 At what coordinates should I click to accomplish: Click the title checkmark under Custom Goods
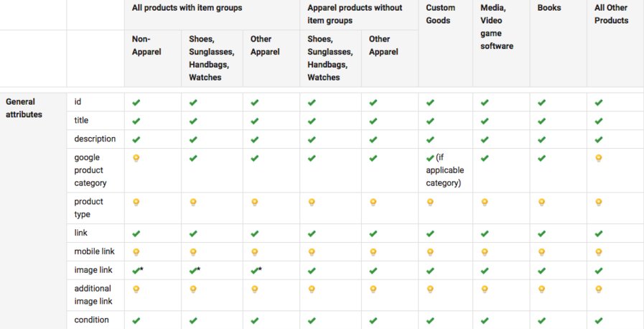430,121
